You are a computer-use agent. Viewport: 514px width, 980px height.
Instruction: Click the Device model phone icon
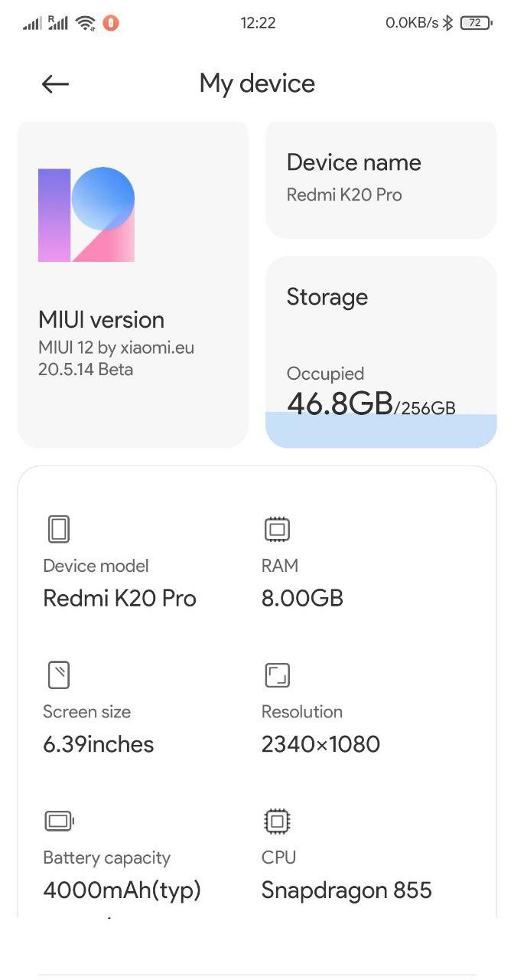pos(59,529)
